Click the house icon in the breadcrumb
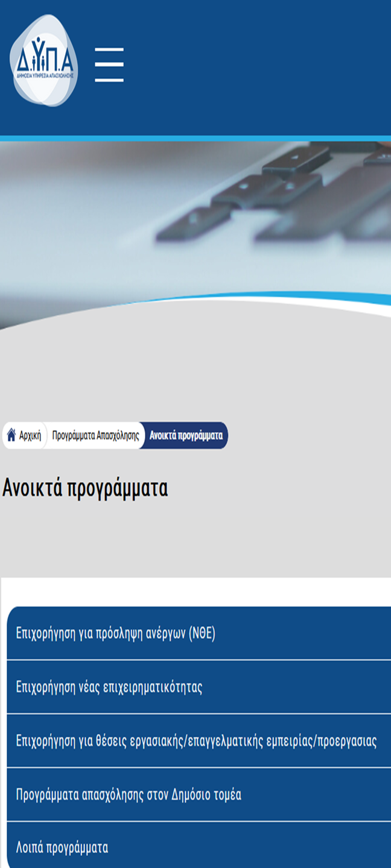 click(x=11, y=435)
